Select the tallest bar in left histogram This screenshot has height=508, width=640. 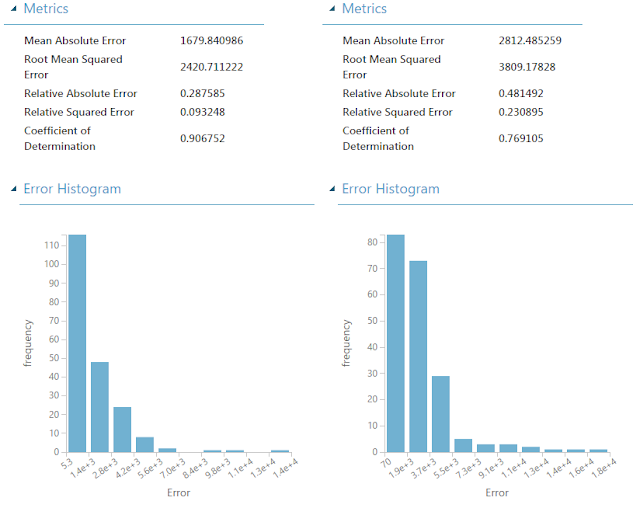click(x=77, y=343)
